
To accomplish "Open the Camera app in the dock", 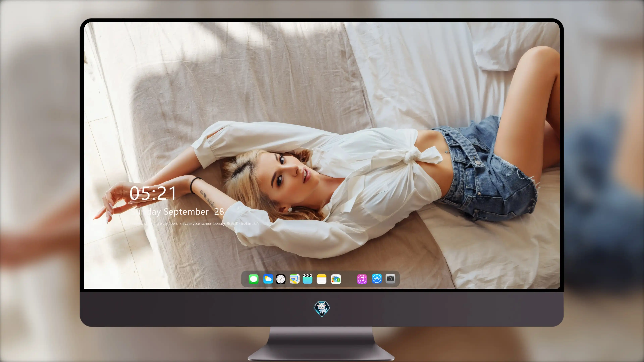I will coord(390,279).
